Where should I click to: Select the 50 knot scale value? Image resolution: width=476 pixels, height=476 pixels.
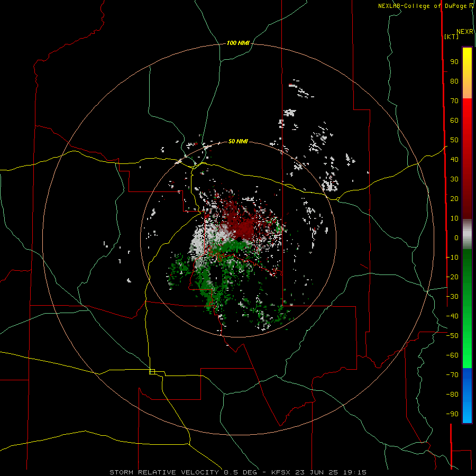pyautogui.click(x=454, y=140)
